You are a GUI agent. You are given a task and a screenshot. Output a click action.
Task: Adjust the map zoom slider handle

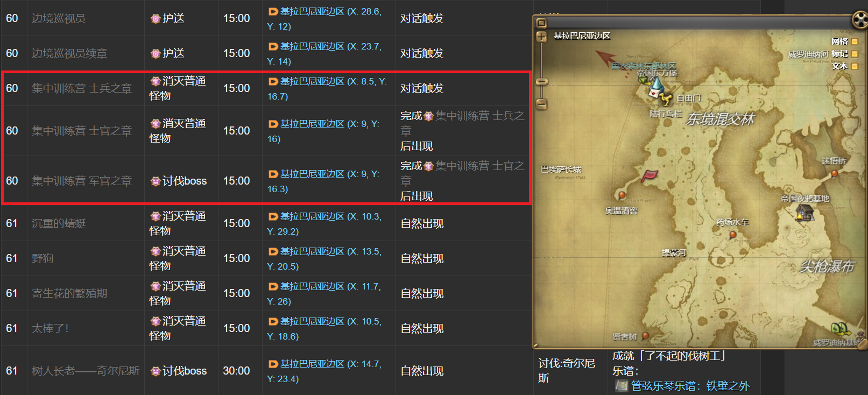(542, 82)
